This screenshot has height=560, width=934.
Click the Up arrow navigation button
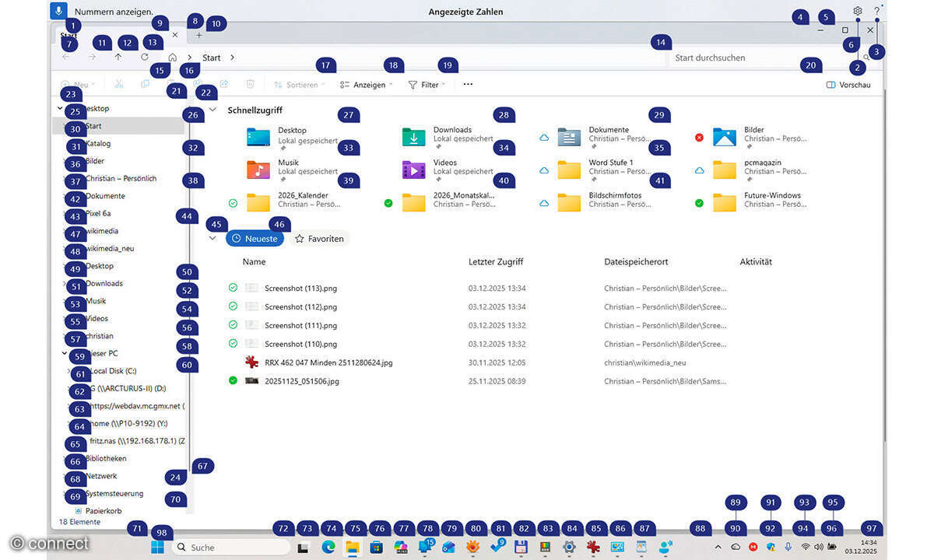tap(118, 58)
